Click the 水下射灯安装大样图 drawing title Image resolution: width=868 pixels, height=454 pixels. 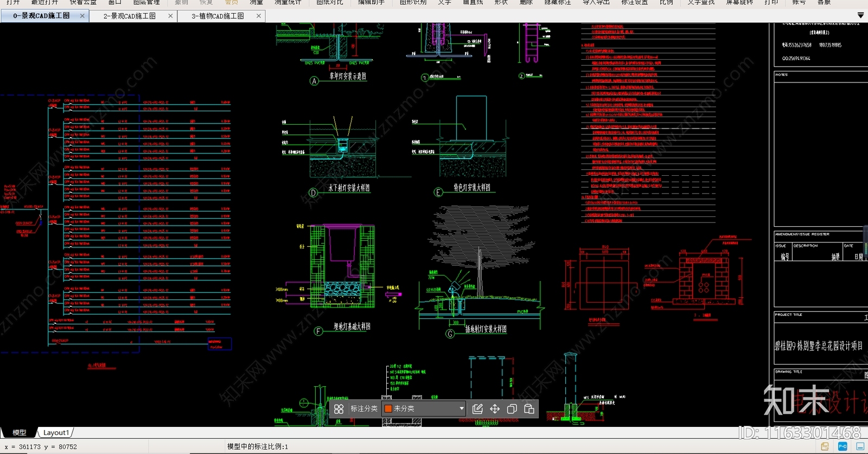click(x=349, y=188)
